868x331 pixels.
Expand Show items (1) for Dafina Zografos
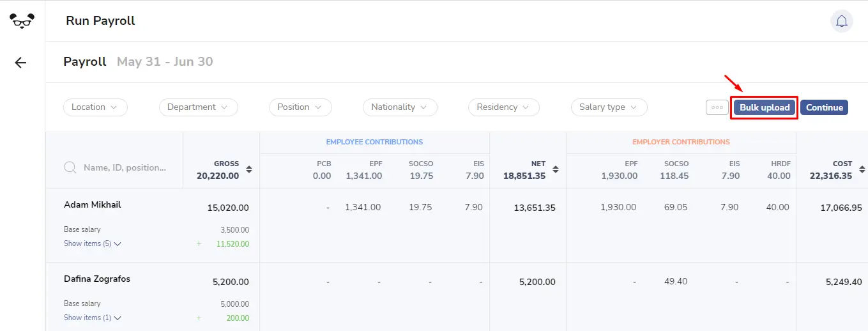(93, 318)
